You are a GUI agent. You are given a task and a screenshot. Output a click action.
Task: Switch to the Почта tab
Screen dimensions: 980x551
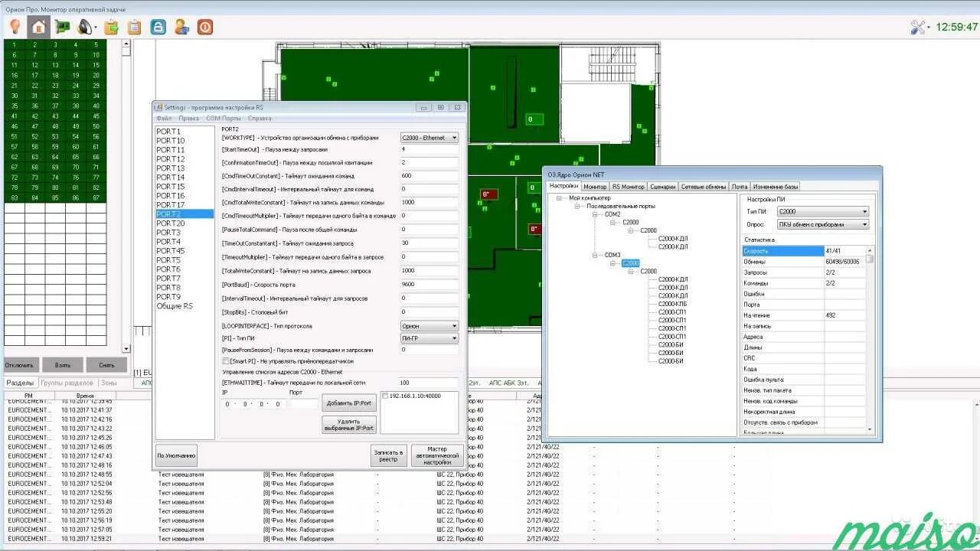click(x=739, y=186)
